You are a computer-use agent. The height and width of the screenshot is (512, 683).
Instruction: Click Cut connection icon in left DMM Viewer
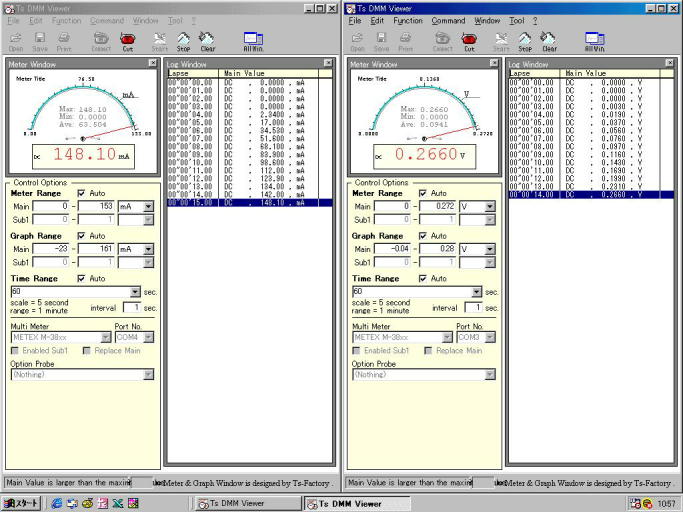coord(128,42)
